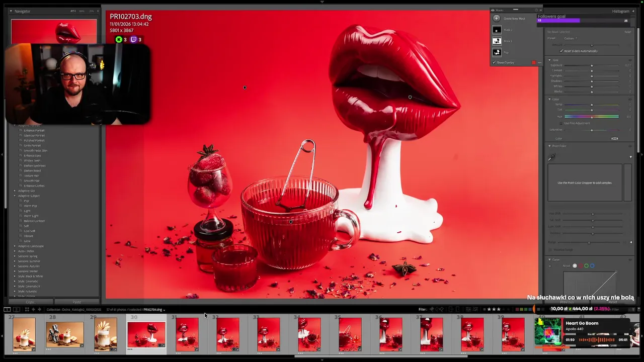Viewport: 644px width, 362px height.
Task: Select the blue channel circle in Curve
Action: point(592,265)
